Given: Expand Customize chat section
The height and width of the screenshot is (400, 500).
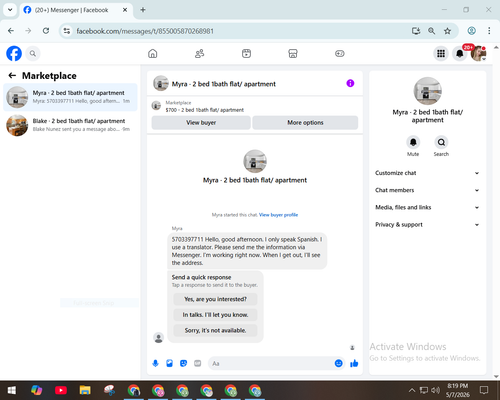Looking at the screenshot, I should pos(427,173).
